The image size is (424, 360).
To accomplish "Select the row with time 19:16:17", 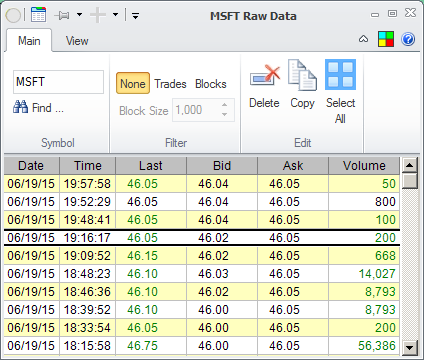I will tap(202, 238).
